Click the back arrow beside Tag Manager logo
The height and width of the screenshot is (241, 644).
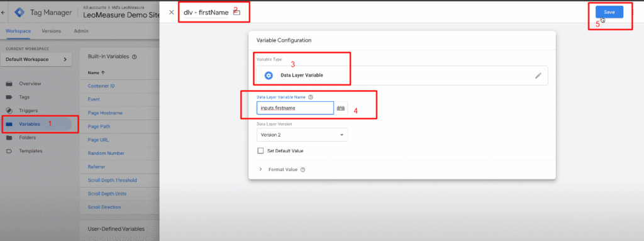pyautogui.click(x=3, y=13)
